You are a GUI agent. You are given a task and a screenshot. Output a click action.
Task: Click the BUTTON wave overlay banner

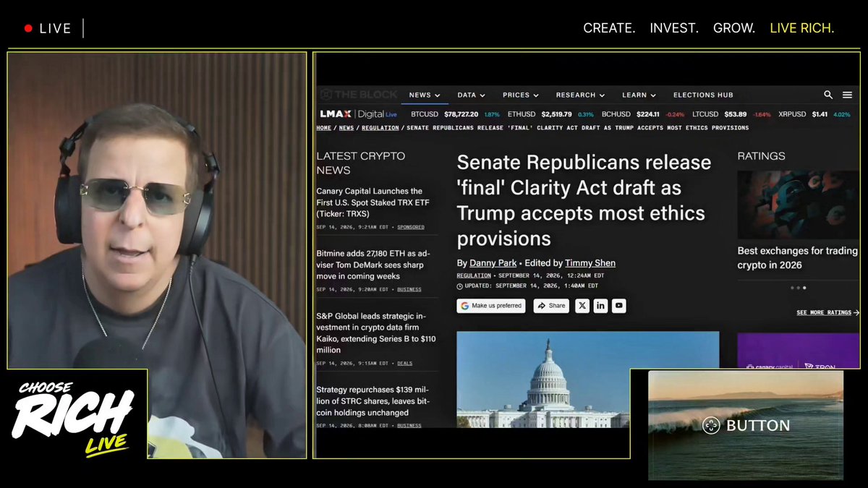pyautogui.click(x=746, y=425)
